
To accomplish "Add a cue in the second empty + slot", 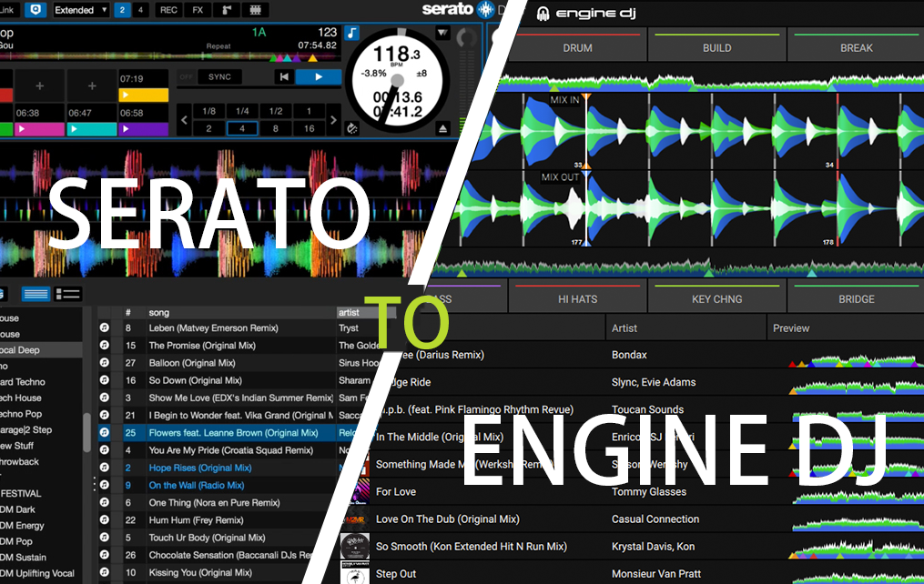I will coord(92,86).
